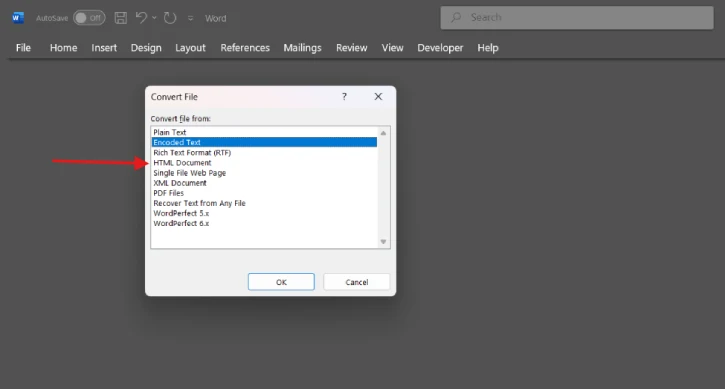Image resolution: width=725 pixels, height=389 pixels.
Task: Switch to the Review tab
Action: pos(351,48)
